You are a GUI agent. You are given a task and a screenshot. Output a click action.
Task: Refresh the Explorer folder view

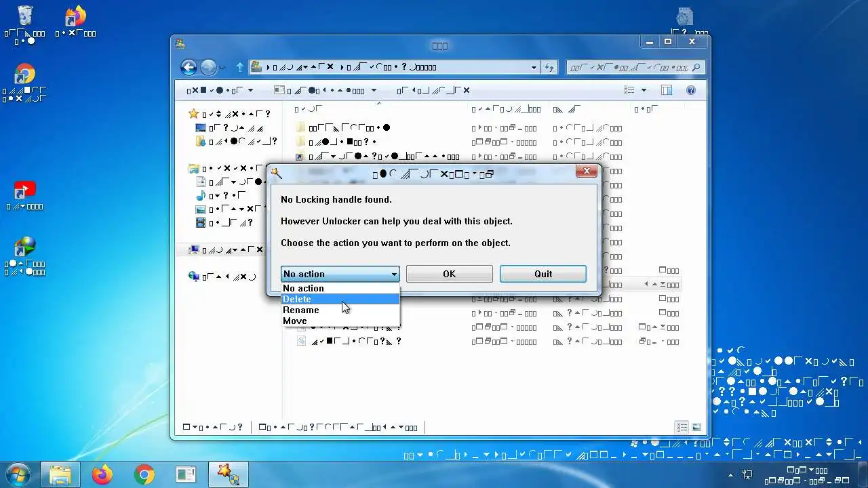pos(549,67)
